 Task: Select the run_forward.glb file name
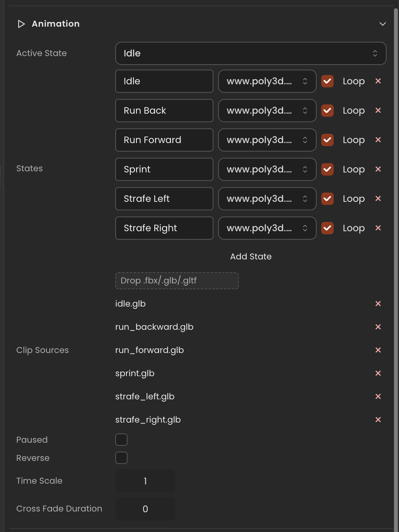pos(150,350)
